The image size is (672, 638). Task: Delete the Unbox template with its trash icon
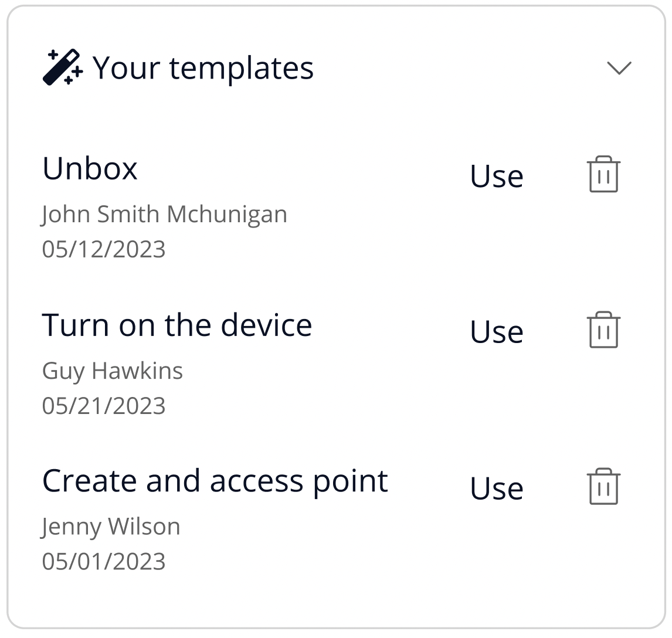tap(603, 175)
